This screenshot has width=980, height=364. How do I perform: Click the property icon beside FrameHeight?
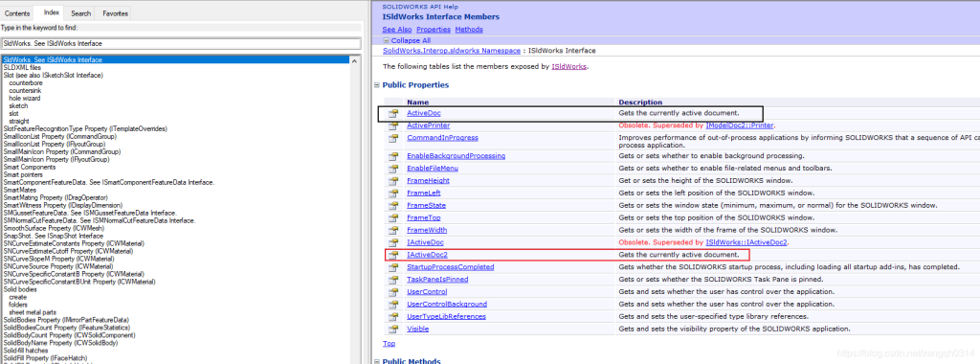[393, 181]
